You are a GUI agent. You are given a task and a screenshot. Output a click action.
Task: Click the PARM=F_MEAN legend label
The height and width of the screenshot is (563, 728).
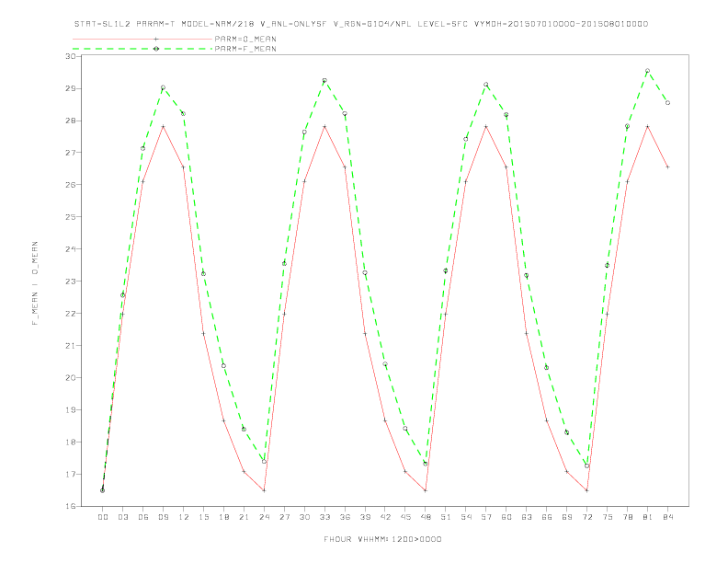click(x=245, y=49)
